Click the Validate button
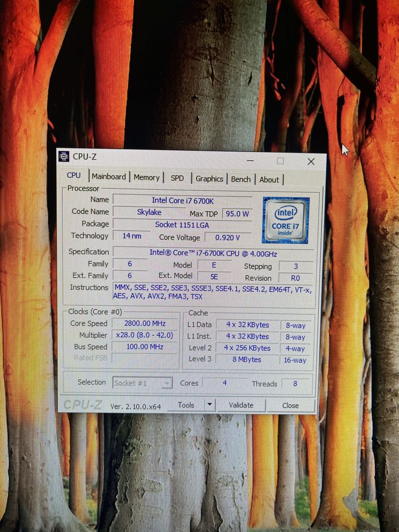Viewport: 399px width, 532px height. pos(241,405)
